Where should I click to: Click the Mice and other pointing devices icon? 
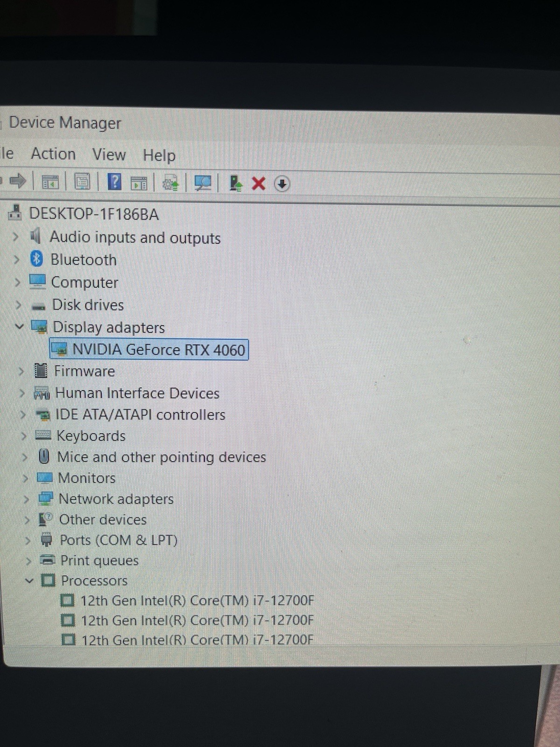tap(44, 456)
